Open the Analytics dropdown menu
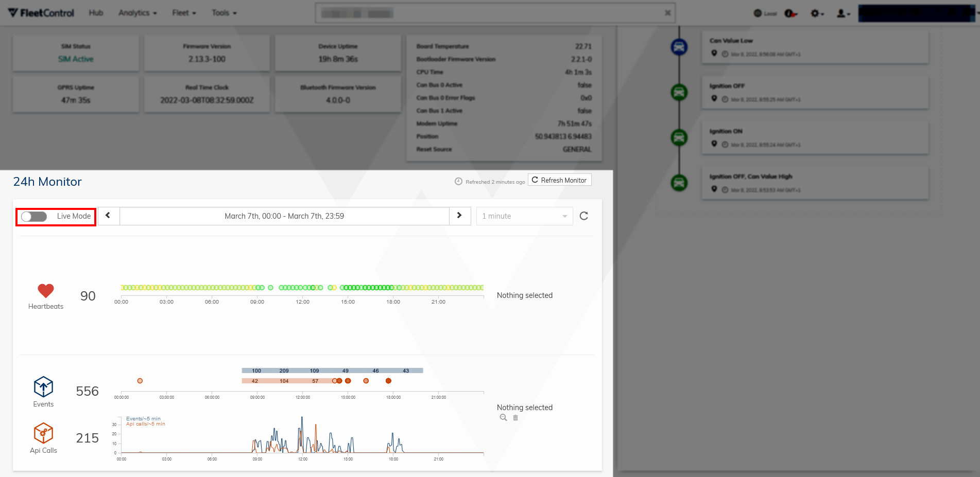The height and width of the screenshot is (477, 980). click(137, 13)
